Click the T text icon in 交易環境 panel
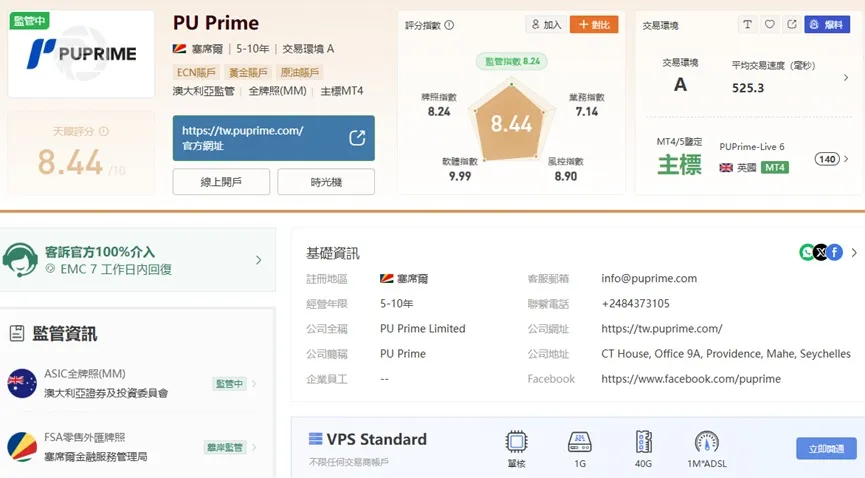Screen dimensions: 865x478 click(x=747, y=24)
